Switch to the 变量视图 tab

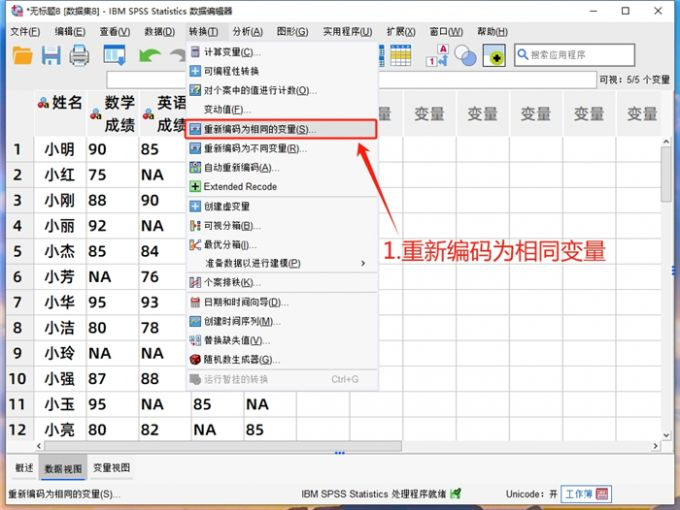(111, 468)
